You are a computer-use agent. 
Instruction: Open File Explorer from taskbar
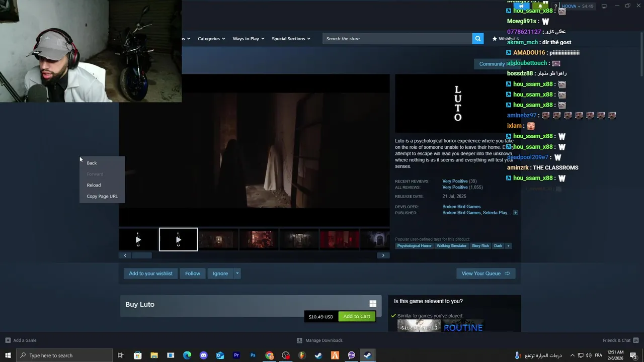coord(154,355)
